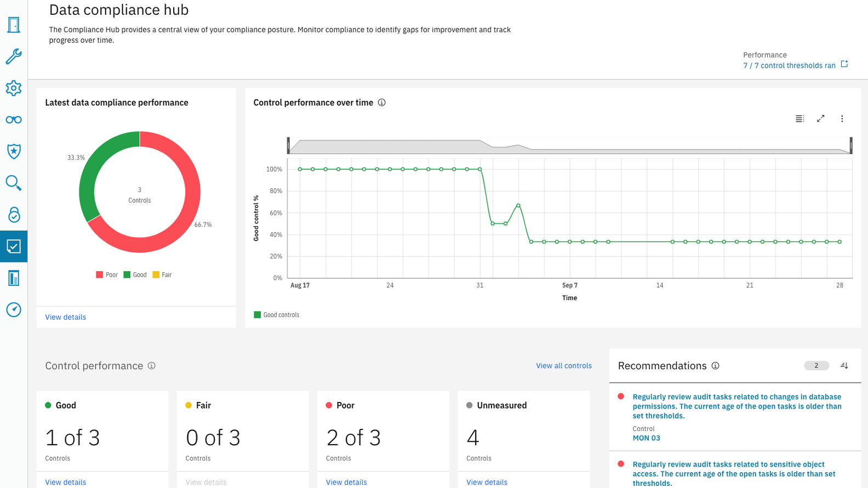Image resolution: width=868 pixels, height=488 pixels.
Task: Click View all controls link
Action: pos(564,366)
